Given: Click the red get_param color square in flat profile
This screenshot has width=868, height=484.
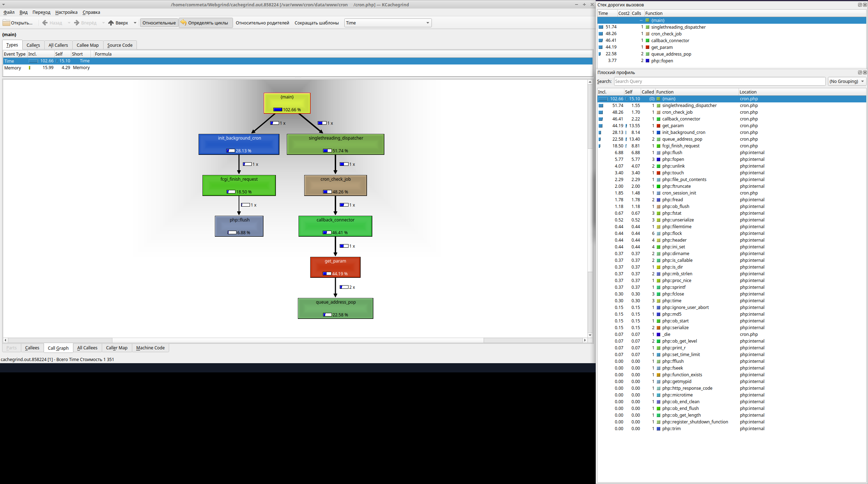Looking at the screenshot, I should tap(658, 126).
